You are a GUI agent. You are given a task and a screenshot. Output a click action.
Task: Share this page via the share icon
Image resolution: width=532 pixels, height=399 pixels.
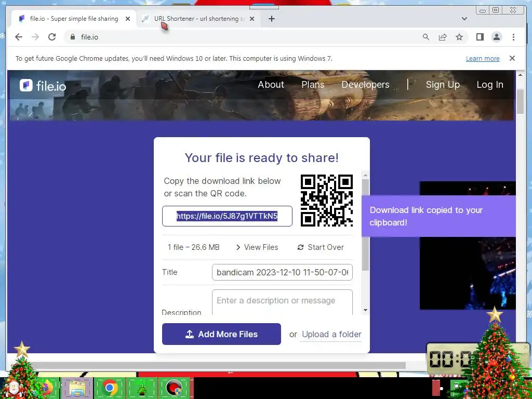coord(443,37)
